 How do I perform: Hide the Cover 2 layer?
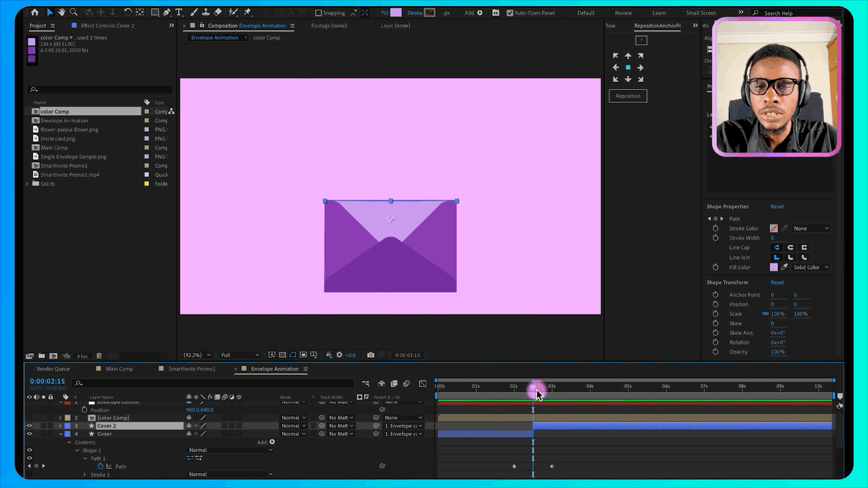tap(29, 426)
